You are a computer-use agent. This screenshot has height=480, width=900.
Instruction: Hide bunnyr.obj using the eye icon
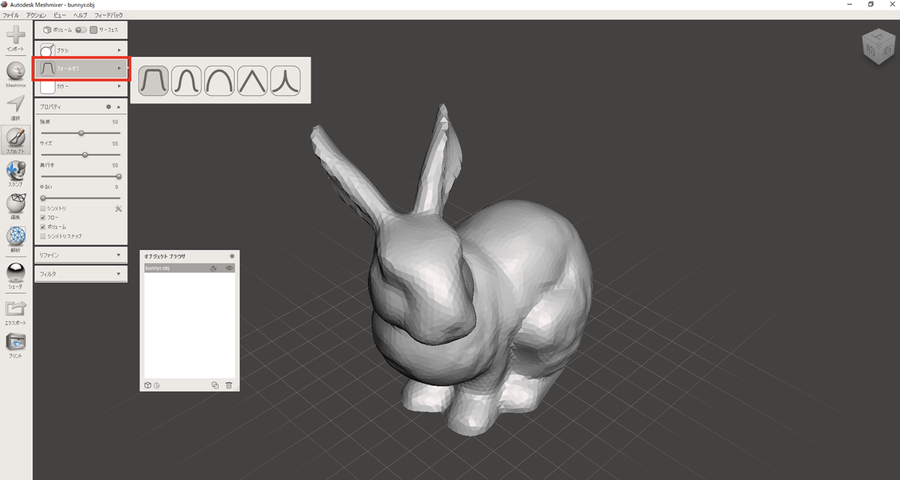(229, 268)
